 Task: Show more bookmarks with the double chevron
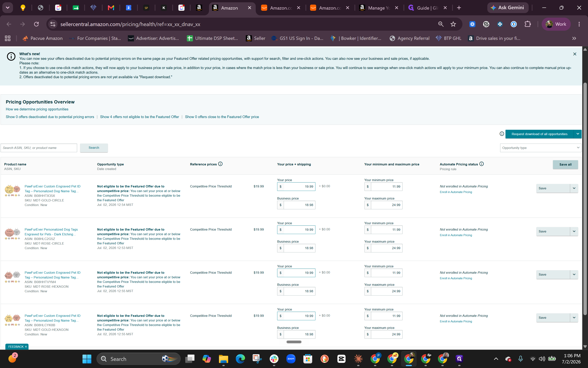point(574,38)
